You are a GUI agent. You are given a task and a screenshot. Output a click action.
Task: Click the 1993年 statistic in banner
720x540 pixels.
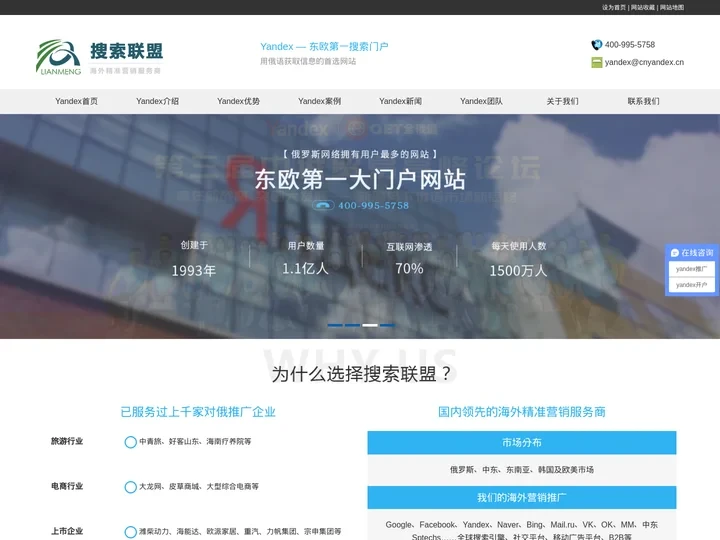[194, 270]
